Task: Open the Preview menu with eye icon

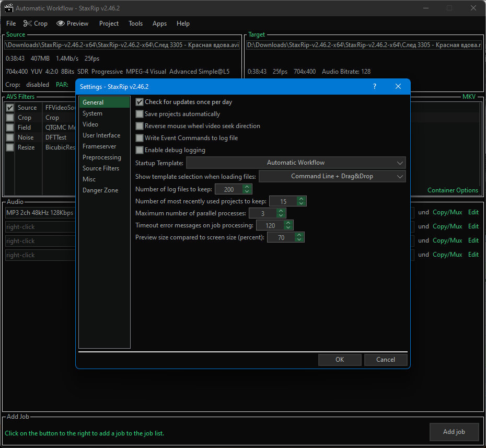Action: 73,24
